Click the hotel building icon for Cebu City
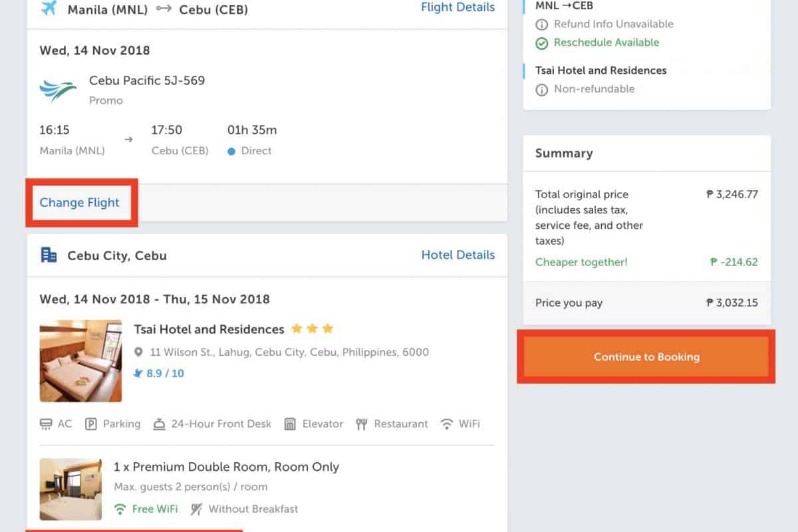Screen dimensions: 798x532 click(x=49, y=255)
